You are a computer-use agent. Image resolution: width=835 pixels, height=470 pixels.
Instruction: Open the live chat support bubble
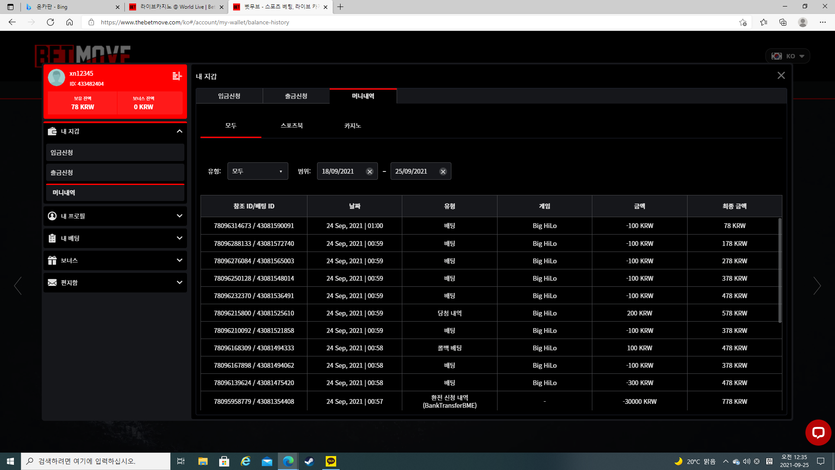818,432
